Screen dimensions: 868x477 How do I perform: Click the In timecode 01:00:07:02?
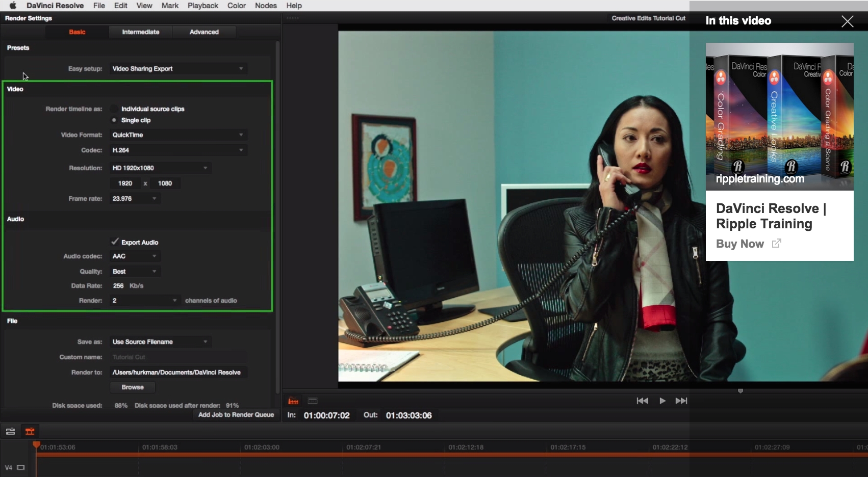click(x=327, y=415)
